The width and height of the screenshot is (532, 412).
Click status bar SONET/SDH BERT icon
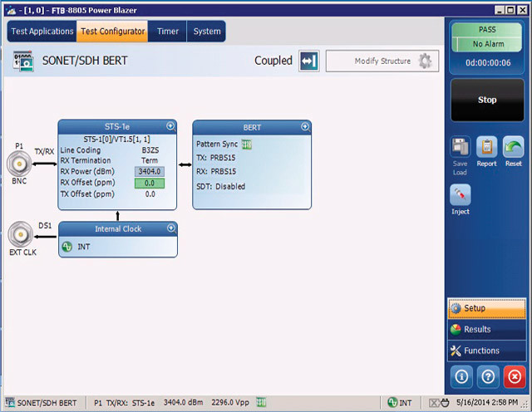coord(10,403)
